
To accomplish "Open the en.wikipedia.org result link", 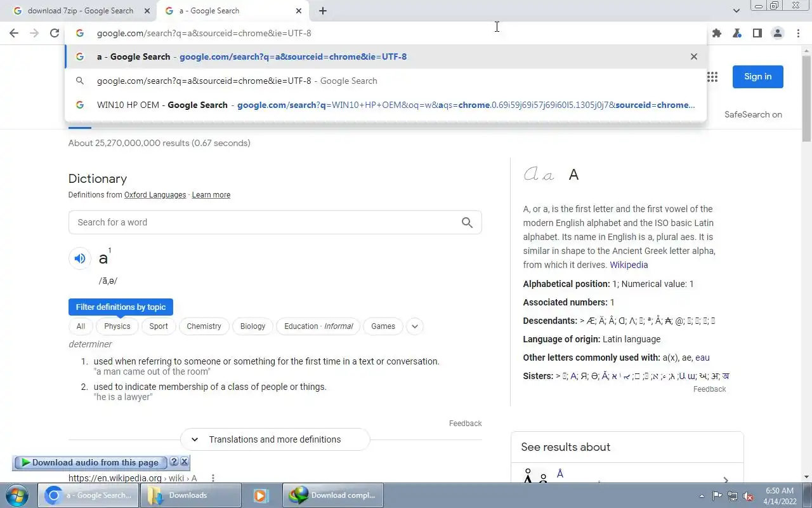I will [133, 478].
